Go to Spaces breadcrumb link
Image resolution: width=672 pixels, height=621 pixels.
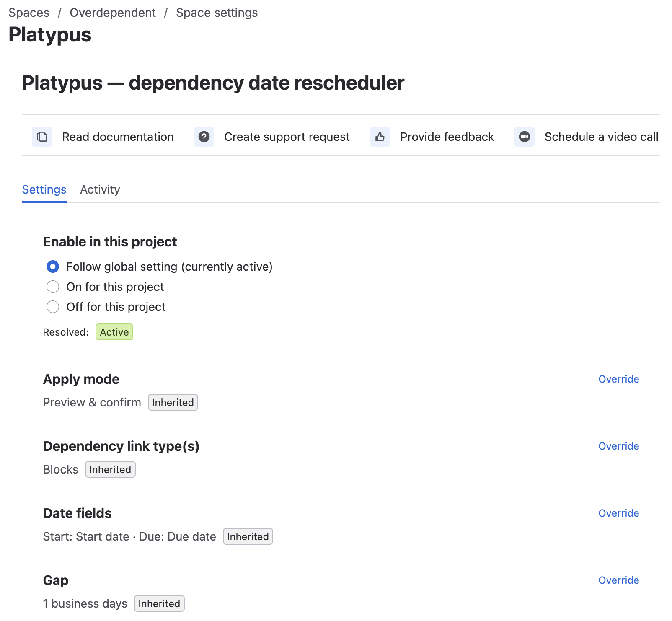tap(29, 13)
